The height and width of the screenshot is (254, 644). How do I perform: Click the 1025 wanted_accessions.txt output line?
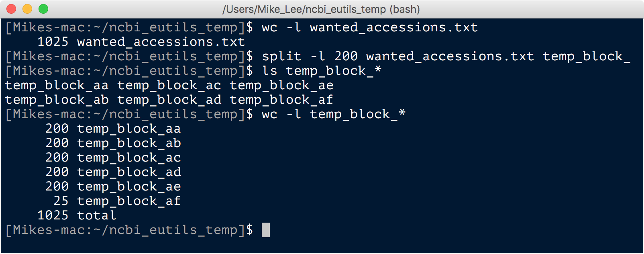pyautogui.click(x=141, y=42)
